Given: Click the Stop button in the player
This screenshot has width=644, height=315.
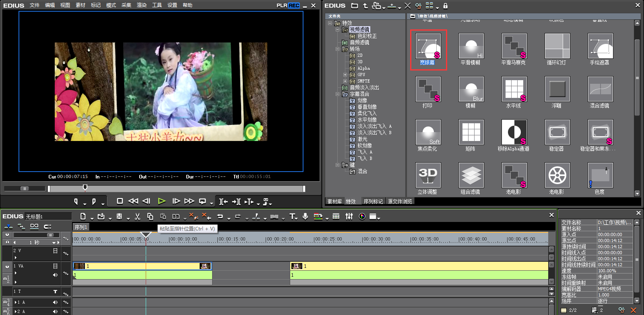Looking at the screenshot, I should 120,201.
